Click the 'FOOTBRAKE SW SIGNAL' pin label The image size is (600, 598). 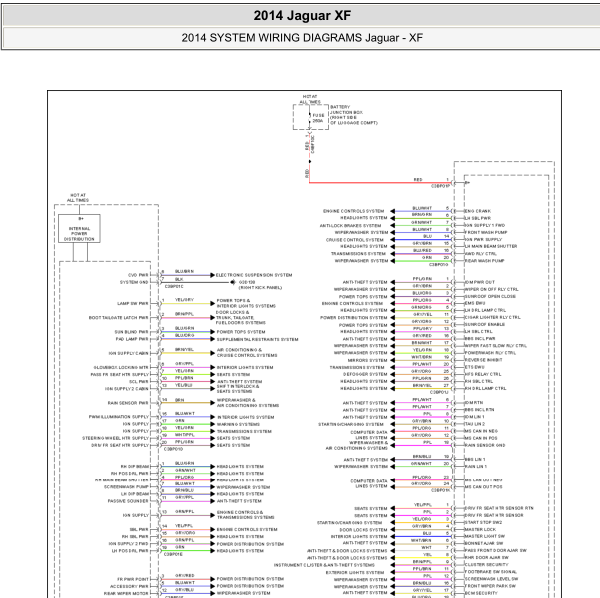tap(491, 572)
